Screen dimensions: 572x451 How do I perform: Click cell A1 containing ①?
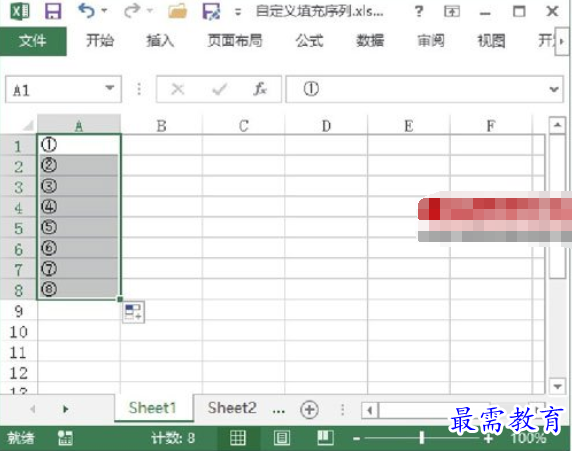[x=79, y=145]
